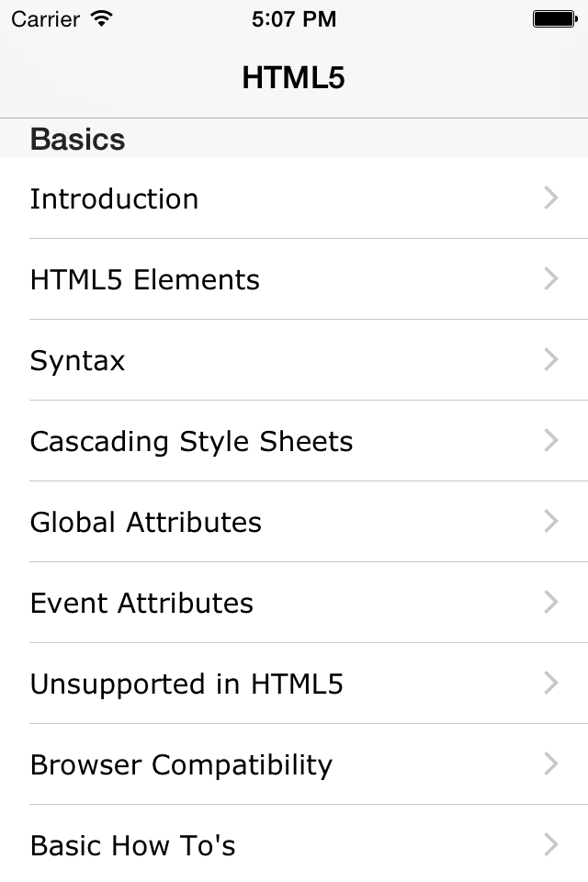Select Event Attributes
The image size is (588, 882).
coord(141,603)
